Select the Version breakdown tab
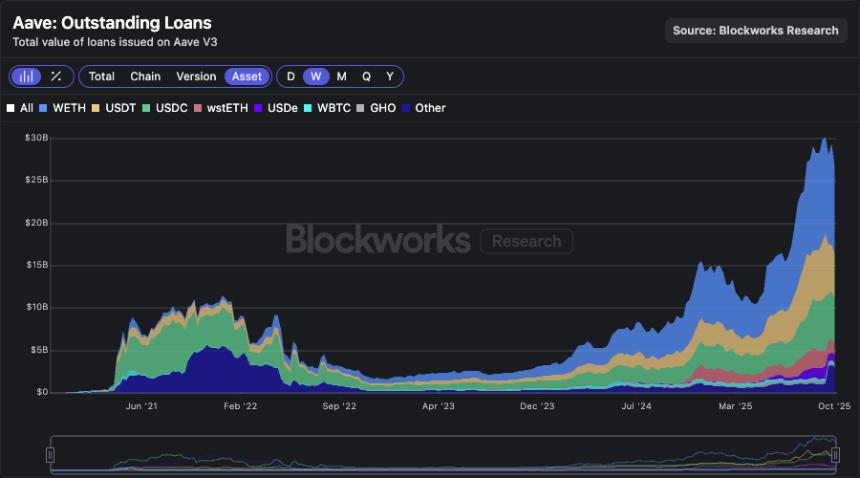The height and width of the screenshot is (478, 860). [x=196, y=76]
